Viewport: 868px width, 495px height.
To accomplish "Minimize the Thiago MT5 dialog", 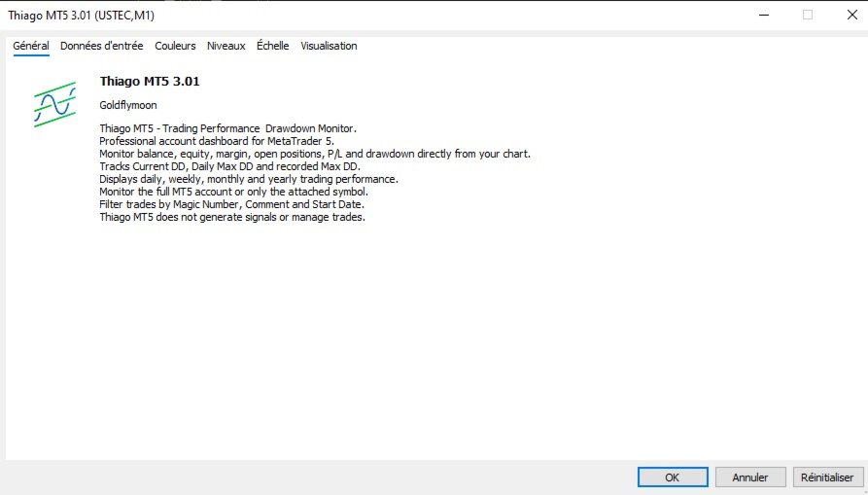I will coord(765,15).
